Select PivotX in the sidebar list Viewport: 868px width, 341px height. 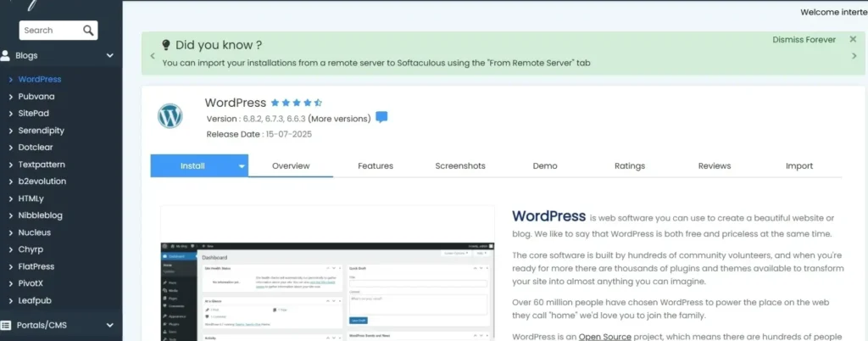click(31, 283)
